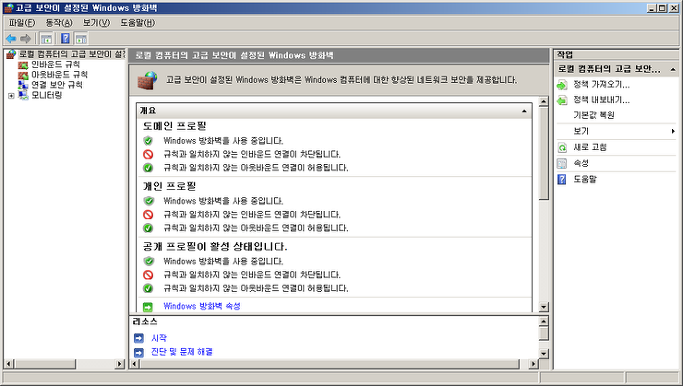Click the 속성 properties icon
The width and height of the screenshot is (683, 386).
point(562,163)
